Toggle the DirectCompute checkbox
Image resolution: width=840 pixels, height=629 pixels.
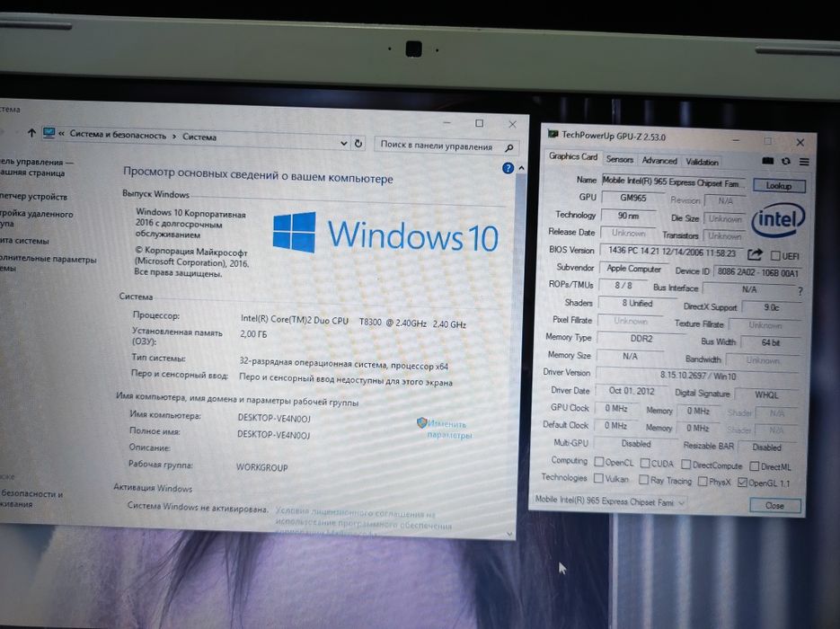click(685, 464)
